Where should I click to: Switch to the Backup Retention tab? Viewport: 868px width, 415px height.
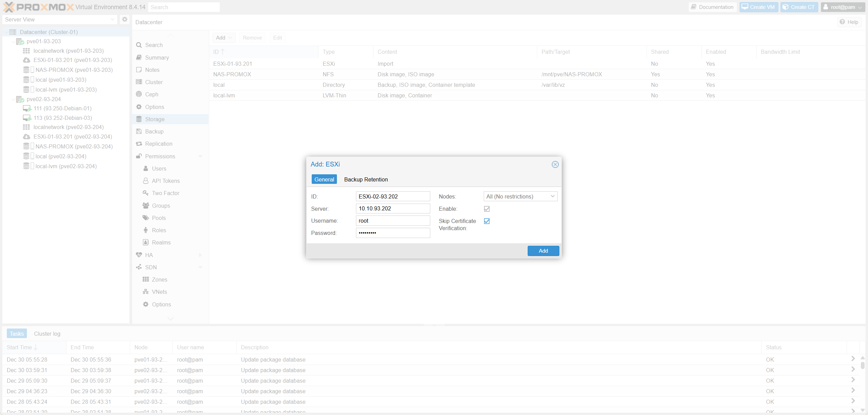coord(366,179)
